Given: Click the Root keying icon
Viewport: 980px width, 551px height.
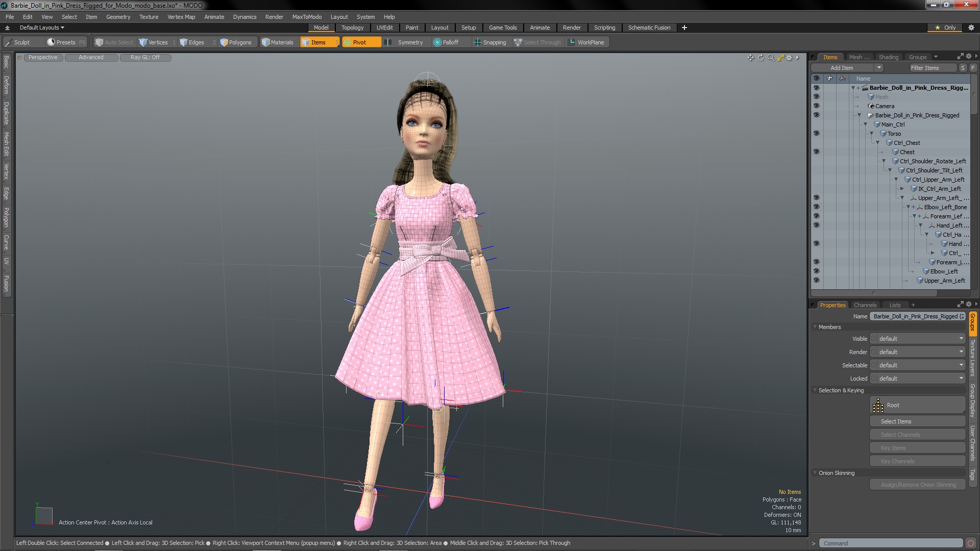Looking at the screenshot, I should [878, 406].
